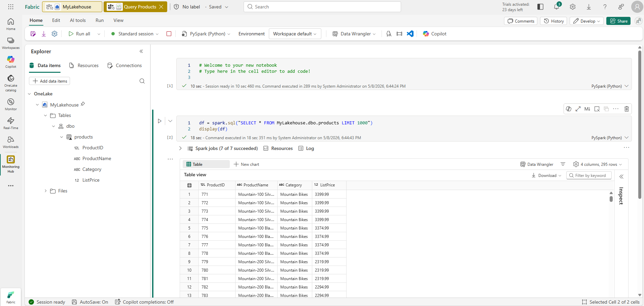Expand the Files folder
Image resolution: width=644 pixels, height=306 pixels.
[45, 191]
